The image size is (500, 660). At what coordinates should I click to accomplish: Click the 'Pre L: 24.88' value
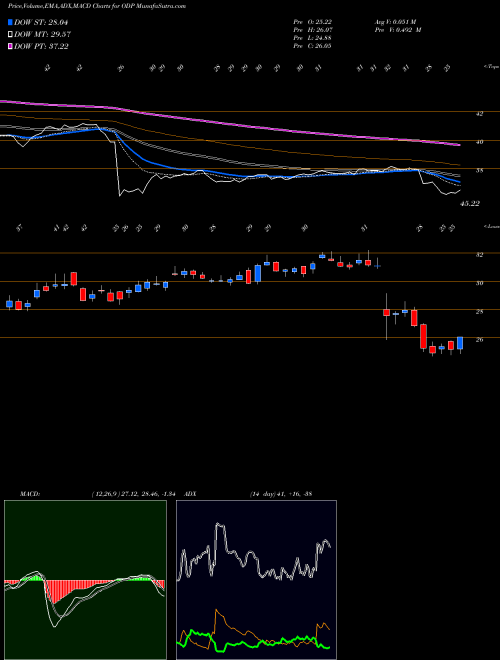coord(313,38)
